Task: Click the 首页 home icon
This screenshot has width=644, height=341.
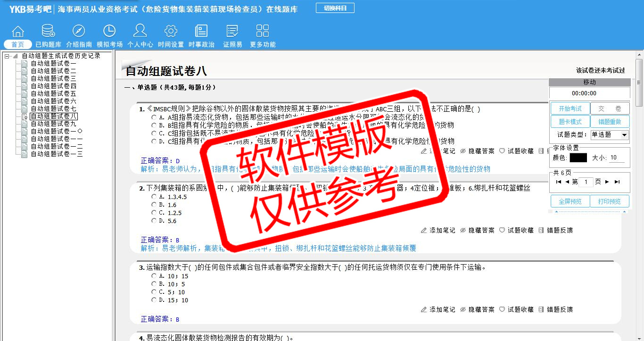Action: pos(18,32)
